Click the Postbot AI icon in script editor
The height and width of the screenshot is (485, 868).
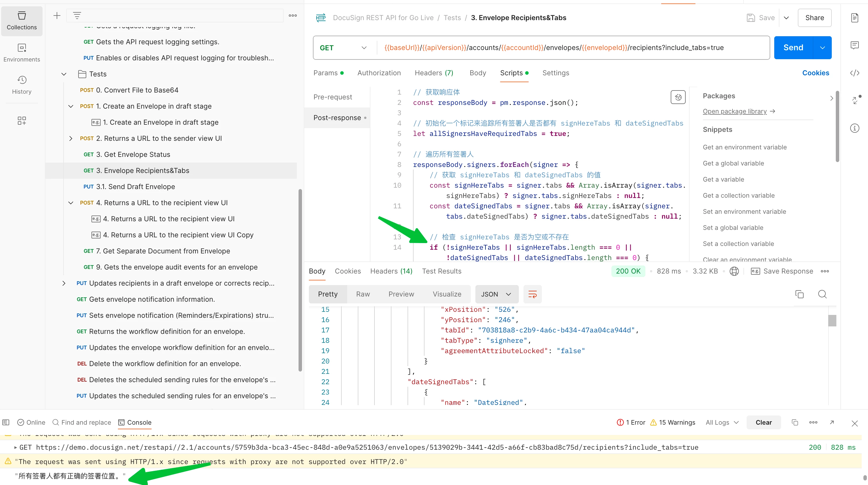tap(678, 97)
